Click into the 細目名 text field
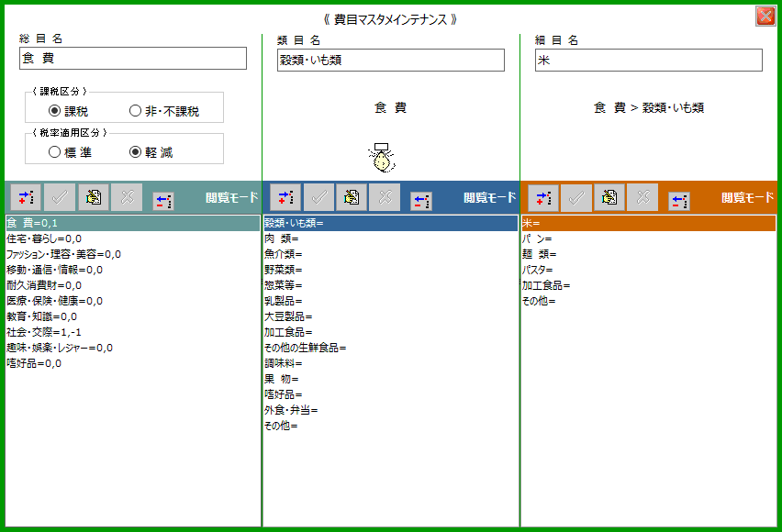The image size is (782, 532). click(x=649, y=60)
